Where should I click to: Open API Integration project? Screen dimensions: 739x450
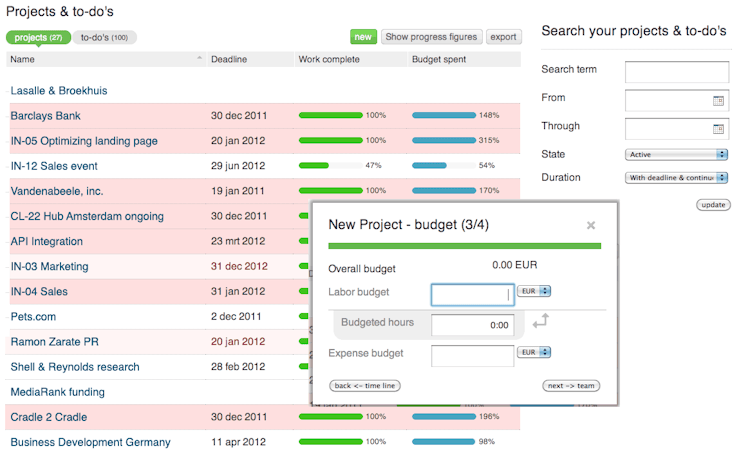[46, 241]
